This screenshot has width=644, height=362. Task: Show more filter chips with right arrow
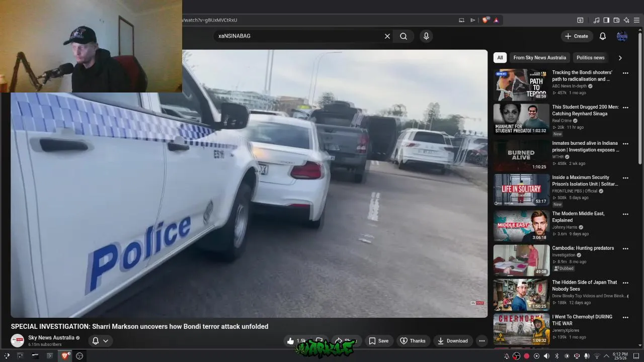point(620,58)
